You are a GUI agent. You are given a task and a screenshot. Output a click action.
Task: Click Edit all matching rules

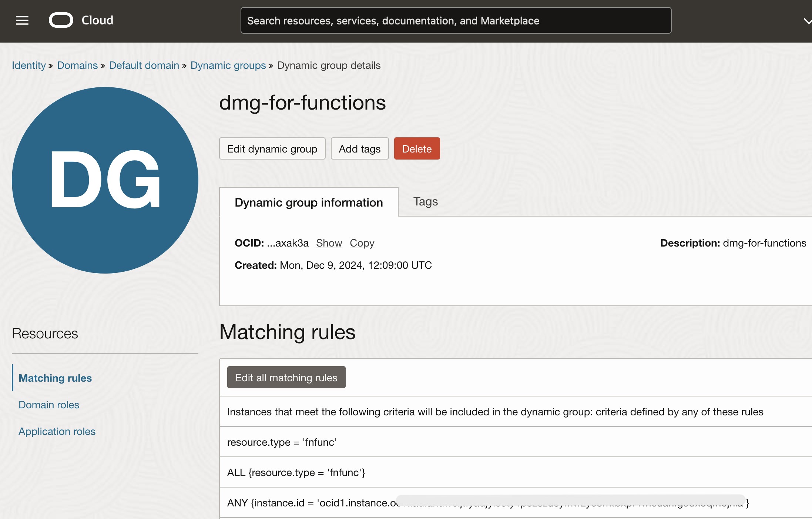286,378
